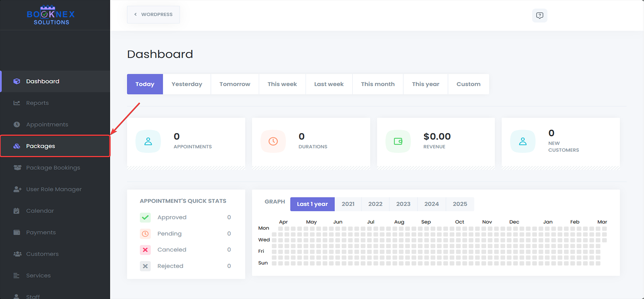Open the Services list icon
The height and width of the screenshot is (299, 644).
(17, 276)
